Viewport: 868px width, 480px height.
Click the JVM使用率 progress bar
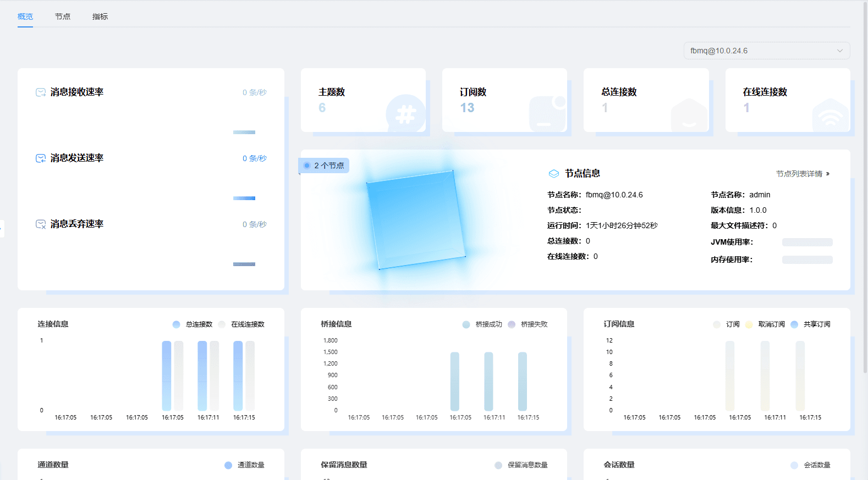coord(807,242)
